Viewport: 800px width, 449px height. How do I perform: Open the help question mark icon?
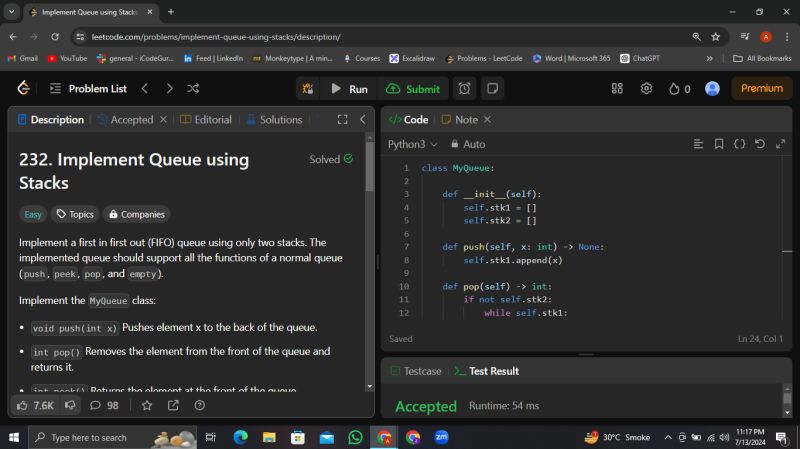[x=199, y=405]
